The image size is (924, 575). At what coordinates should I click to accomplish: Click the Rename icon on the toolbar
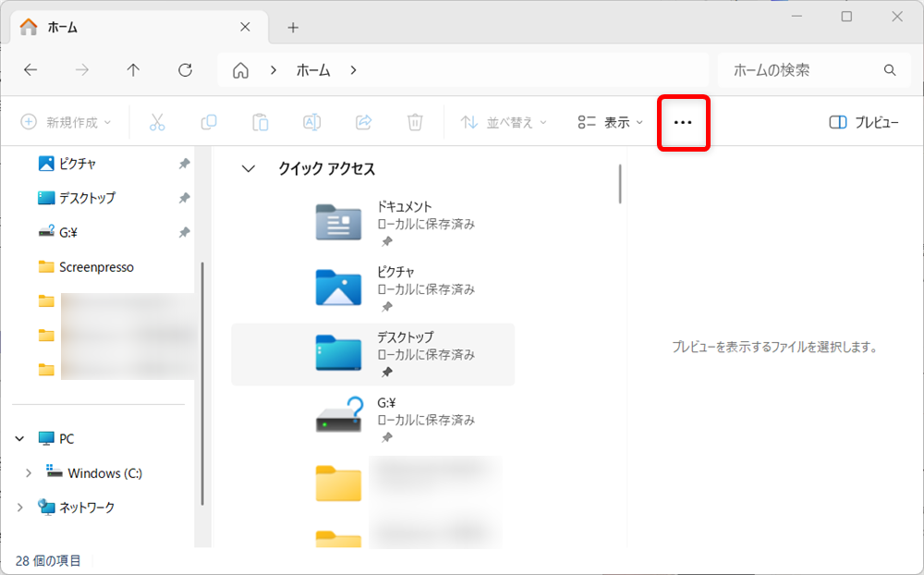(311, 121)
